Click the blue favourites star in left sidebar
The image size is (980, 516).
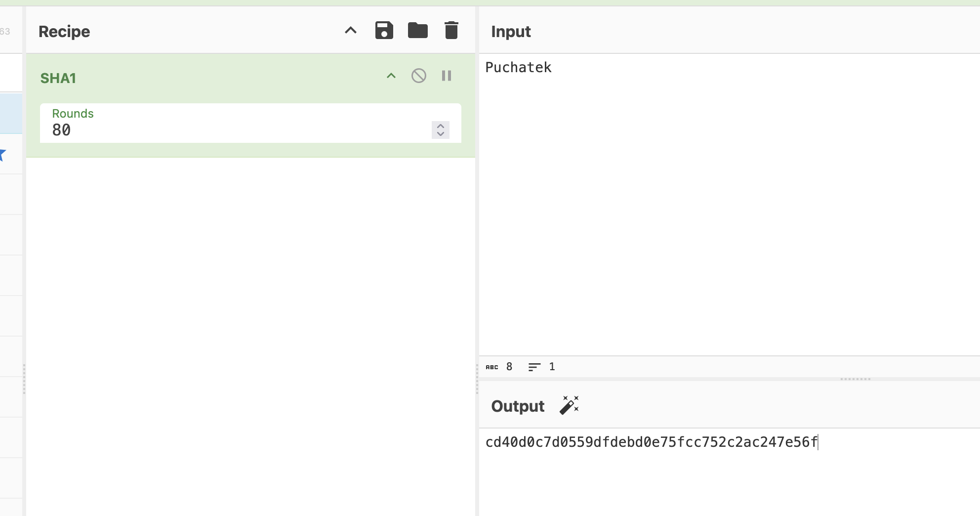pyautogui.click(x=2, y=155)
